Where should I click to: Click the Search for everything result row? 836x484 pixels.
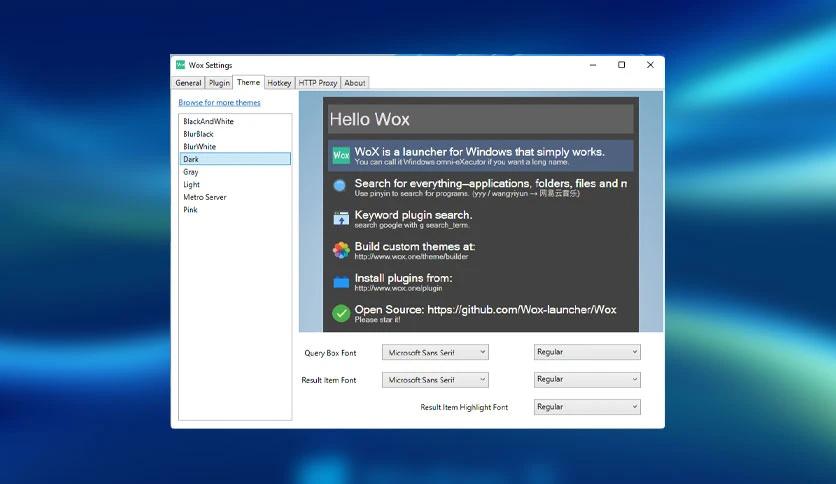(x=480, y=187)
